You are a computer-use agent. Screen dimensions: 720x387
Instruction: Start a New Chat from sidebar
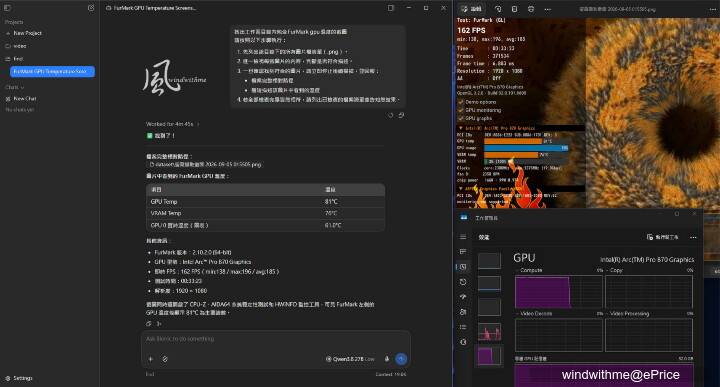pyautogui.click(x=21, y=99)
